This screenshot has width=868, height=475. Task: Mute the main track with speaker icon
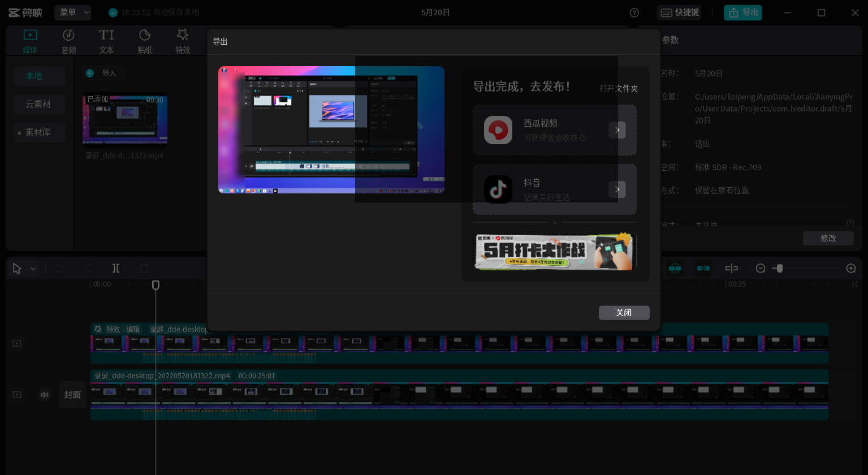45,395
